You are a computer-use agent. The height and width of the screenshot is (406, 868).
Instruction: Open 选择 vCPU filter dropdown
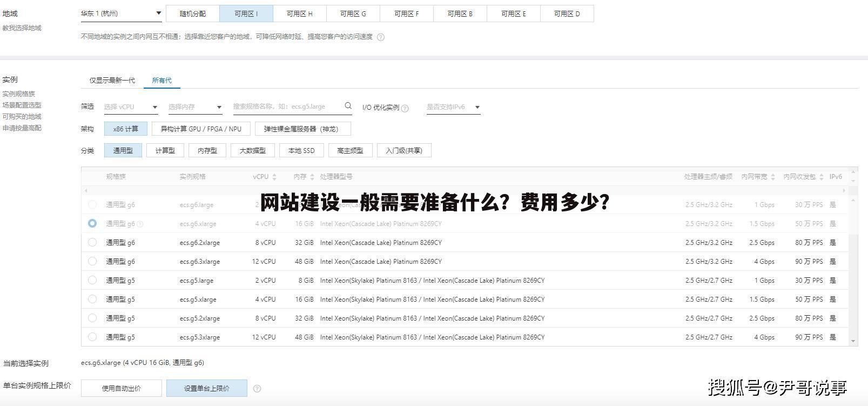[131, 107]
